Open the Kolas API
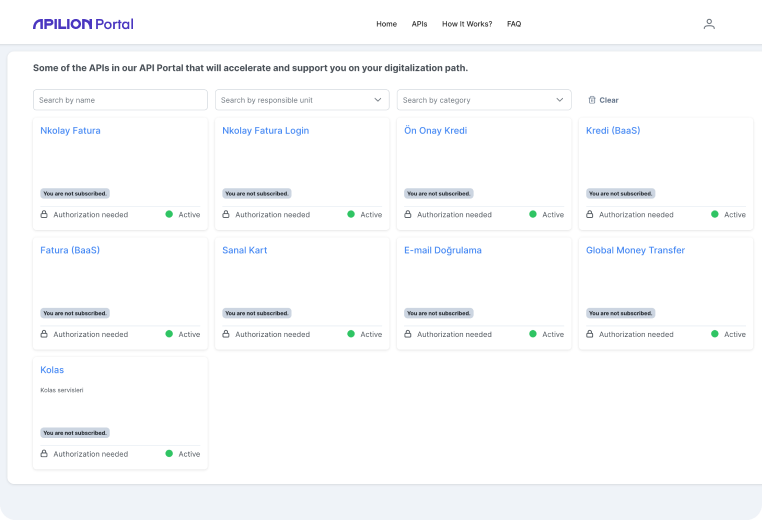The width and height of the screenshot is (762, 521). click(x=52, y=369)
